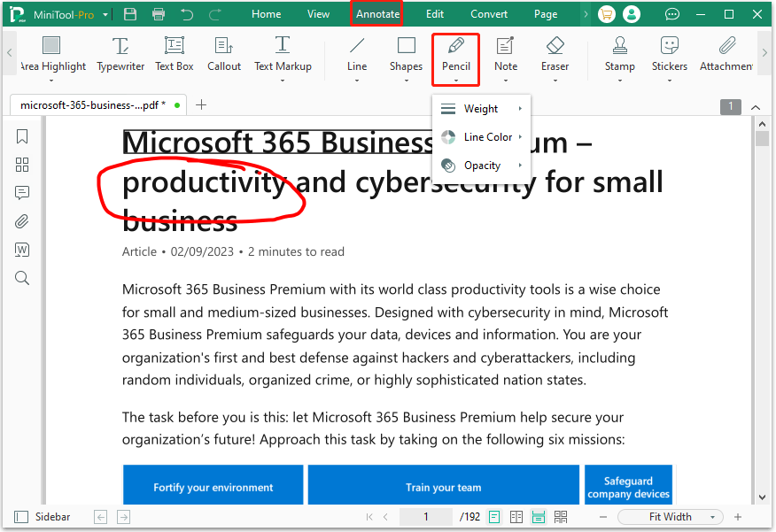Switch to the View tab
The width and height of the screenshot is (776, 532).
tap(318, 14)
